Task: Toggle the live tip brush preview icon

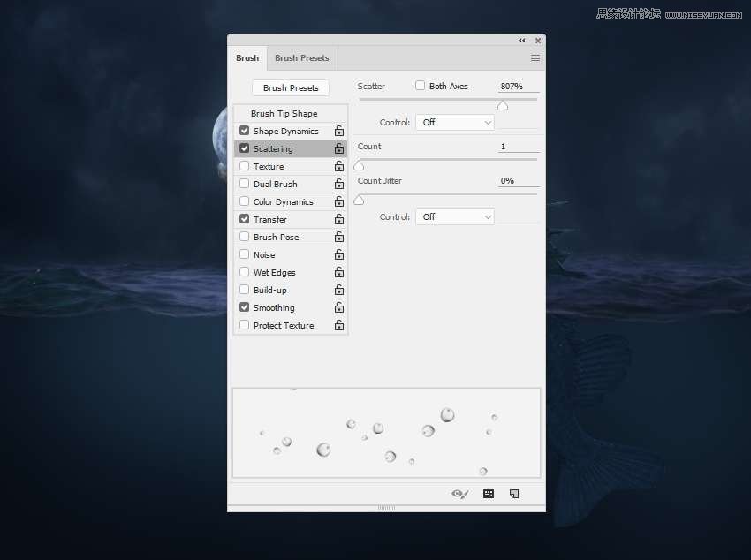Action: (x=459, y=494)
